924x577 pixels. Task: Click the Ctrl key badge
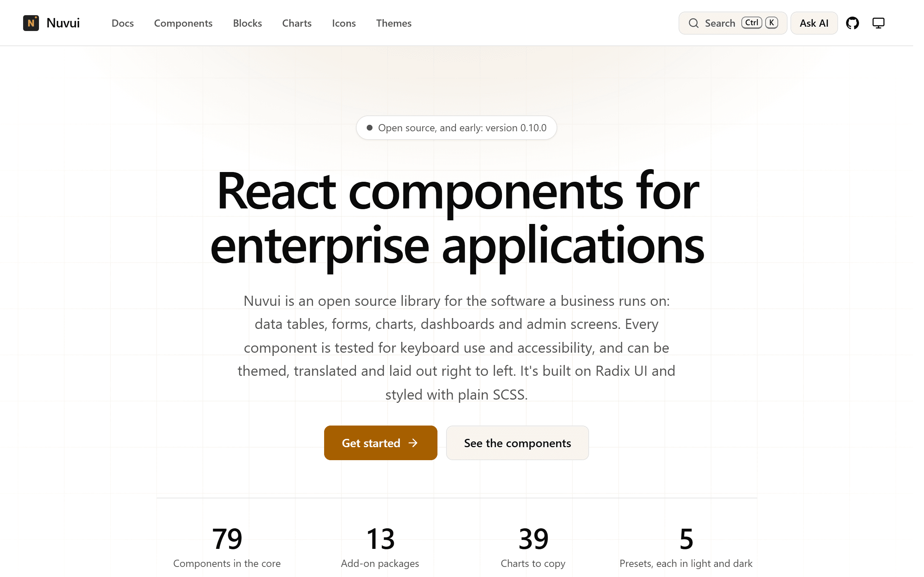(x=751, y=23)
